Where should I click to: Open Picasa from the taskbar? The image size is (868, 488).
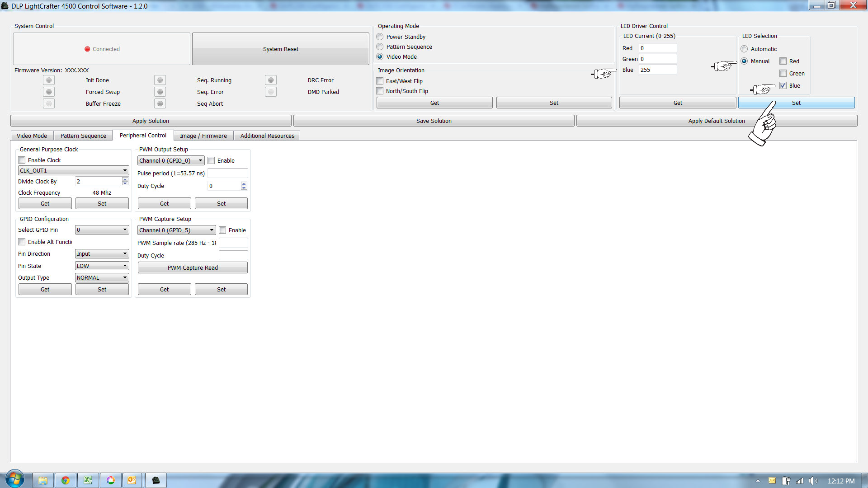click(x=111, y=480)
